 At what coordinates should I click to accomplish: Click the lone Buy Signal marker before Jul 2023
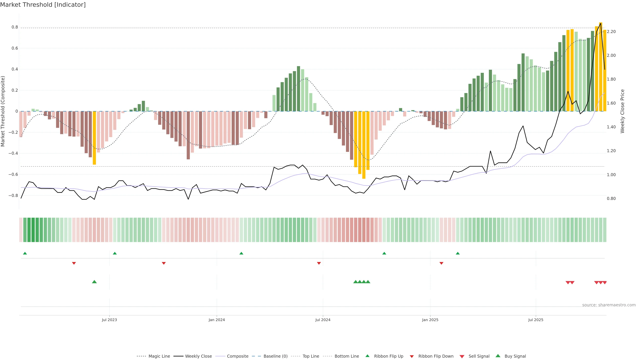pos(94,282)
